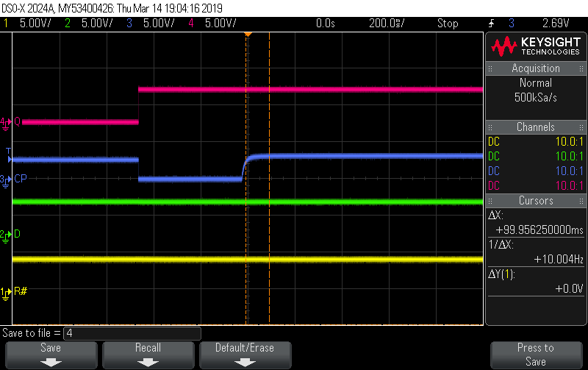Select the right X2 cursor line
The height and width of the screenshot is (370, 588).
(x=269, y=179)
